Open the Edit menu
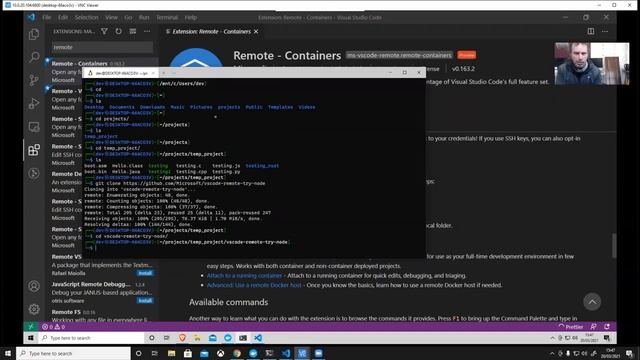The width and height of the screenshot is (640, 360). click(62, 18)
